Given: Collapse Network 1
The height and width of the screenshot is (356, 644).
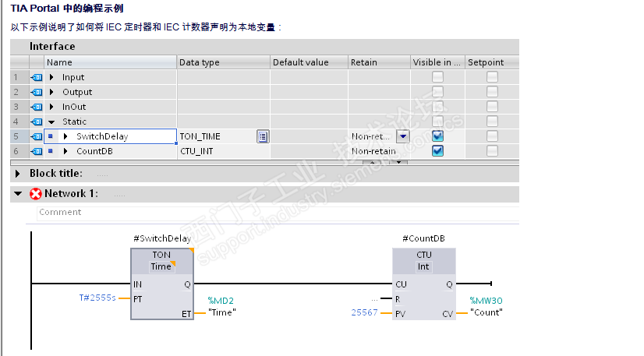Looking at the screenshot, I should [18, 193].
